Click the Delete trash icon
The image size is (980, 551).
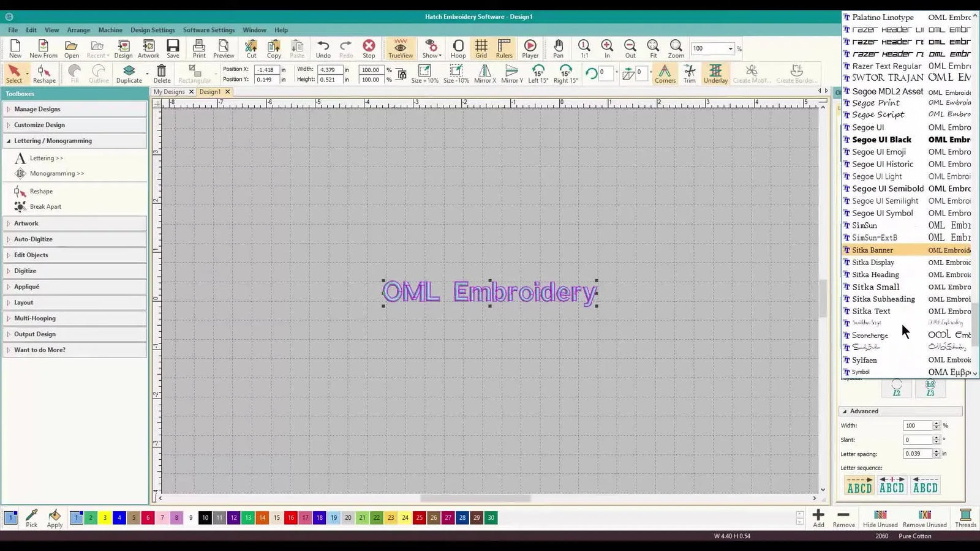coord(162,74)
